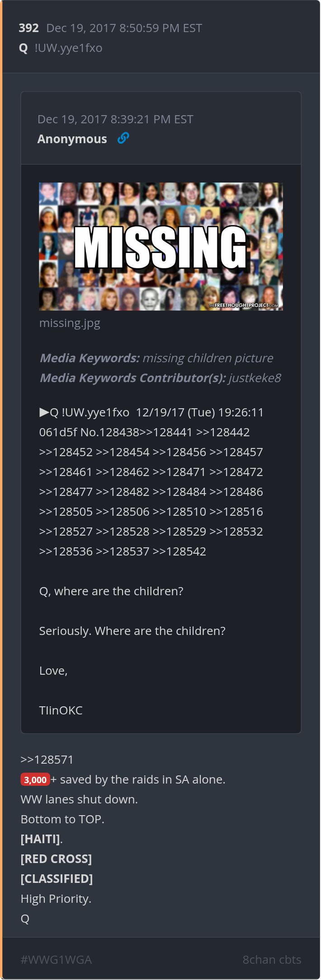Click the black triangle before quoted Q
321x980 pixels.
(x=44, y=412)
